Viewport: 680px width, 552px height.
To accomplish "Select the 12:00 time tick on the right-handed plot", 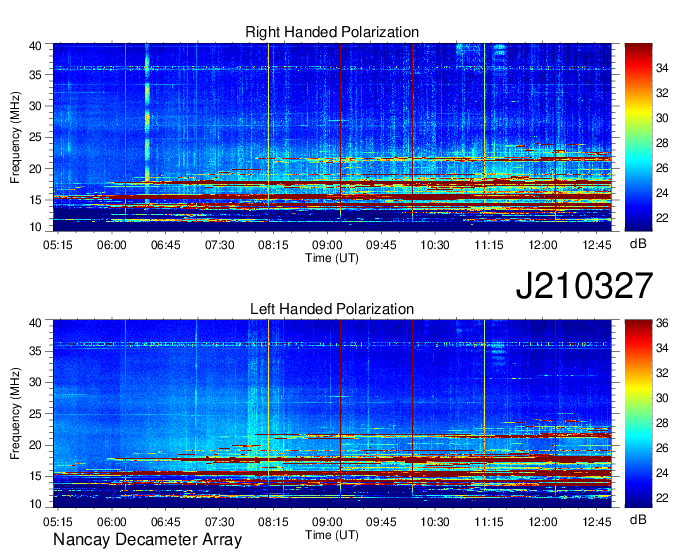I will [x=543, y=245].
